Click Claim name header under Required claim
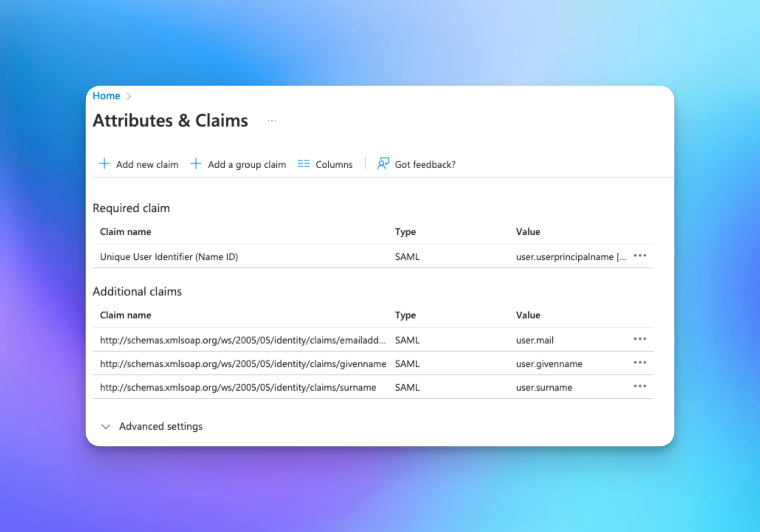760x532 pixels. (x=125, y=232)
